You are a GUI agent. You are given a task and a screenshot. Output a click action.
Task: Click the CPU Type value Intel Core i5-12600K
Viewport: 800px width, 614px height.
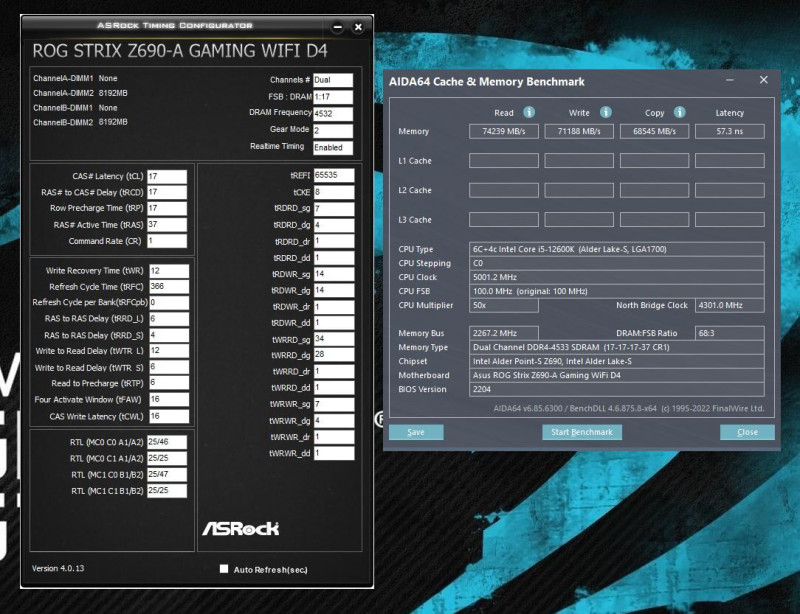click(616, 249)
